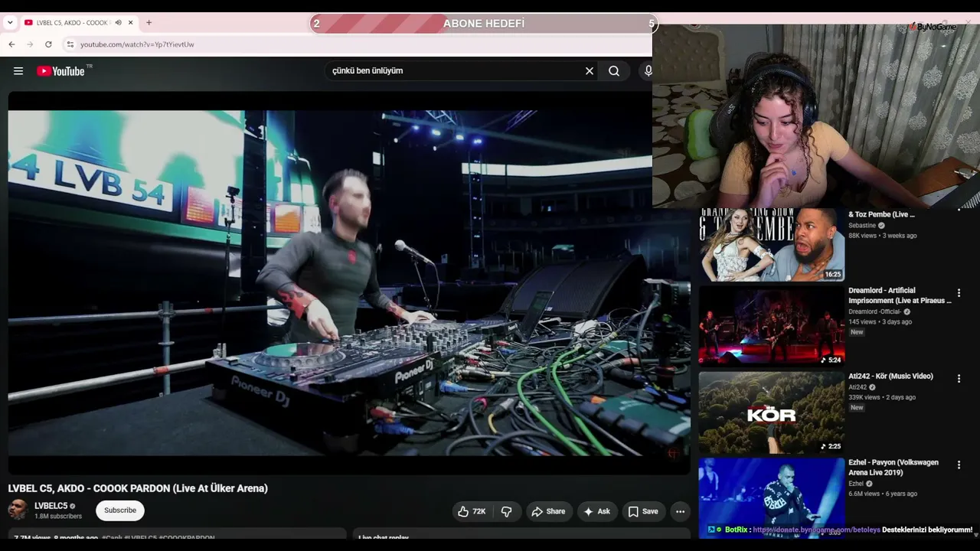Open the Ati242 Kör video thumbnail
980x551 pixels.
click(772, 412)
